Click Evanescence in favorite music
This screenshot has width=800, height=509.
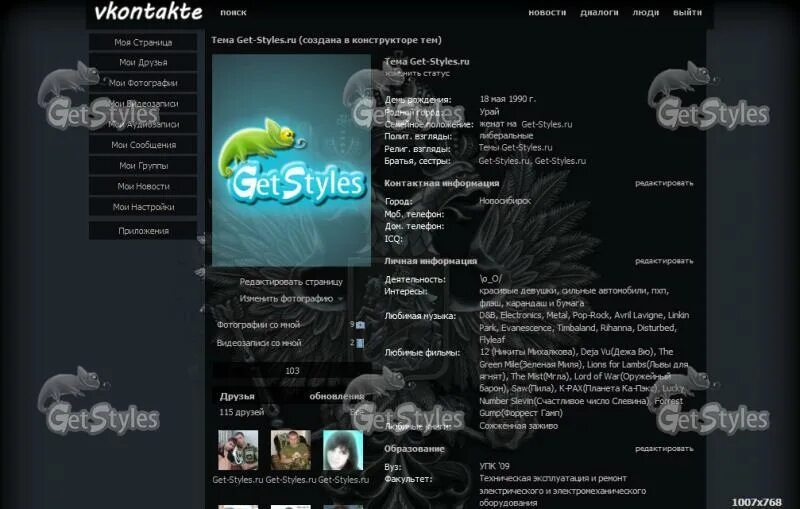526,328
